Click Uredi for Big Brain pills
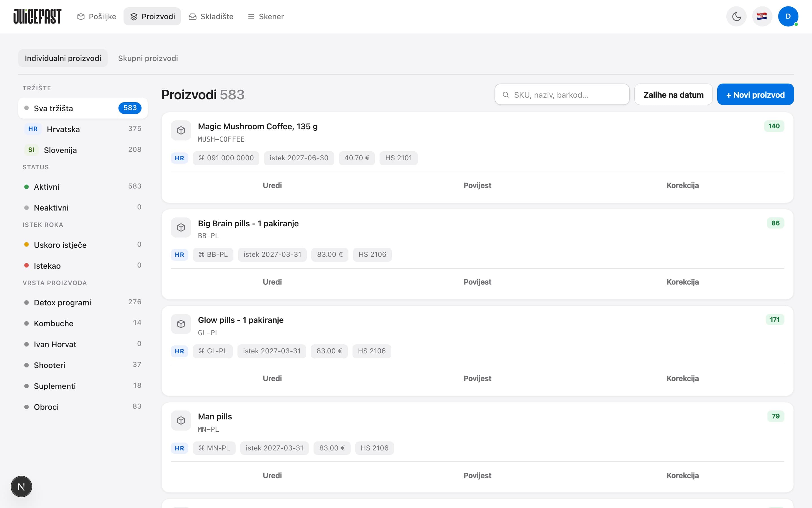The image size is (812, 508). tap(272, 282)
